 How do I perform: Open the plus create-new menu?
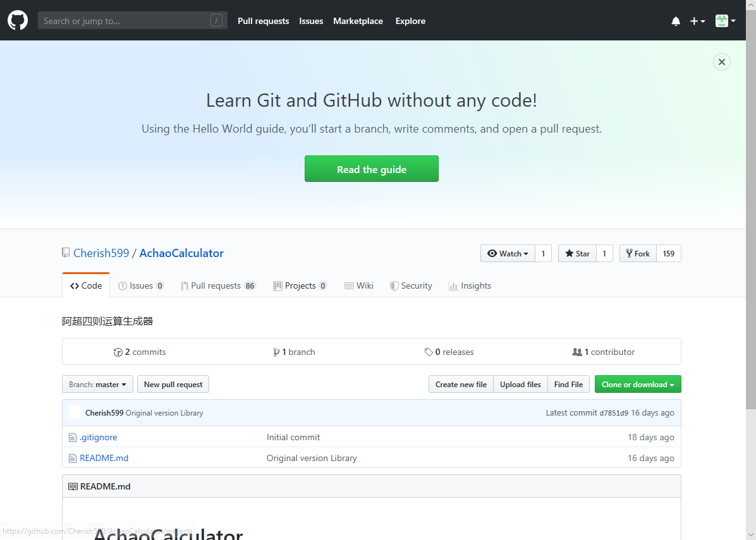(x=697, y=21)
